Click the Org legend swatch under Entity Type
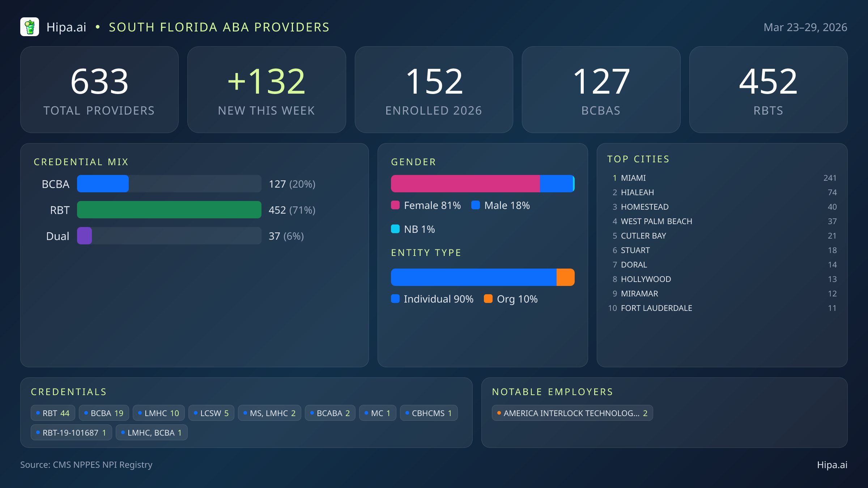This screenshot has height=488, width=868. [489, 299]
